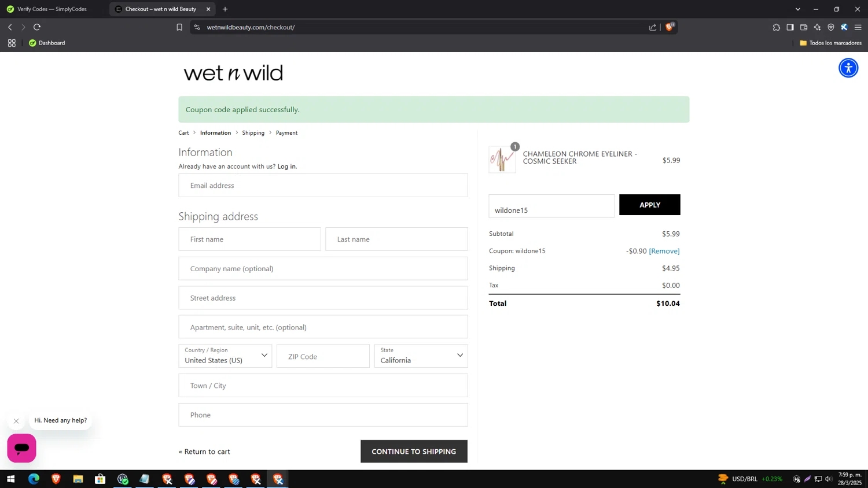The image size is (868, 488).
Task: Focus the Email address field
Action: coord(323,186)
